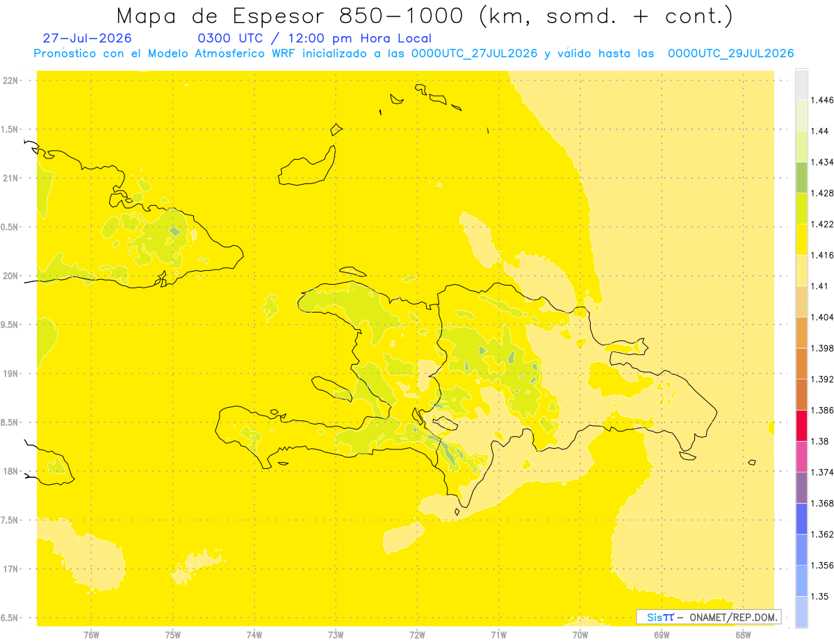Click the colorbar value 1.356
The width and height of the screenshot is (834, 644).
pyautogui.click(x=822, y=565)
